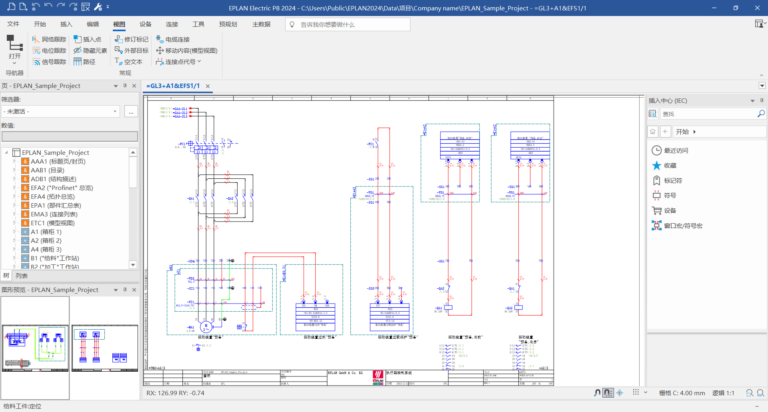Screen dimensions: 768x412
Task: Select ETC1 (模型视图) tree item
Action: [x=52, y=223]
